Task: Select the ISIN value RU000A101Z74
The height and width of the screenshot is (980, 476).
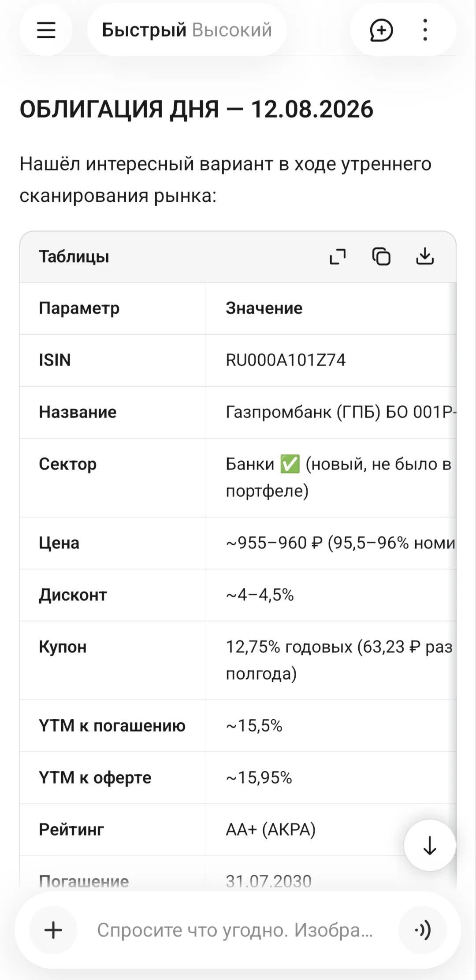Action: click(286, 360)
